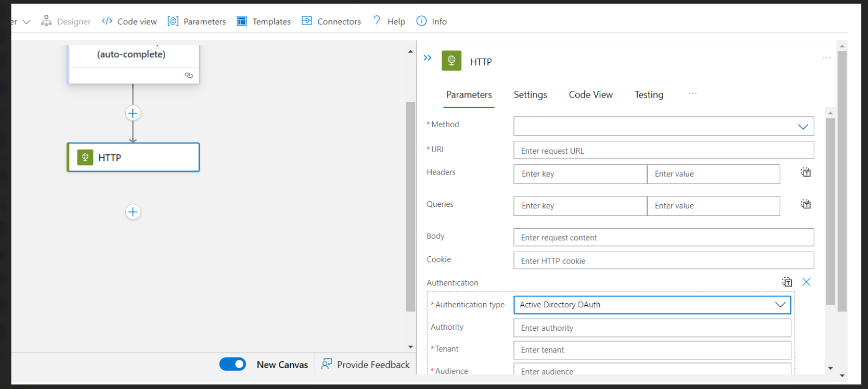Click Provide Feedback
The height and width of the screenshot is (389, 868).
[365, 364]
